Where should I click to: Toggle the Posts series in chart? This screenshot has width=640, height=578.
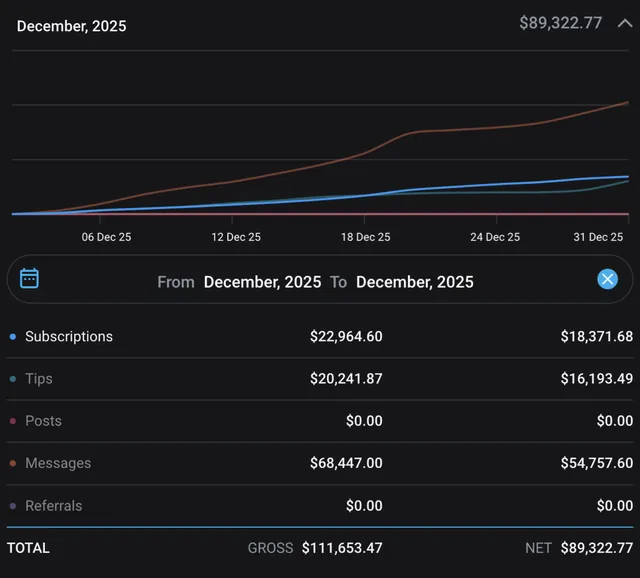(x=43, y=421)
